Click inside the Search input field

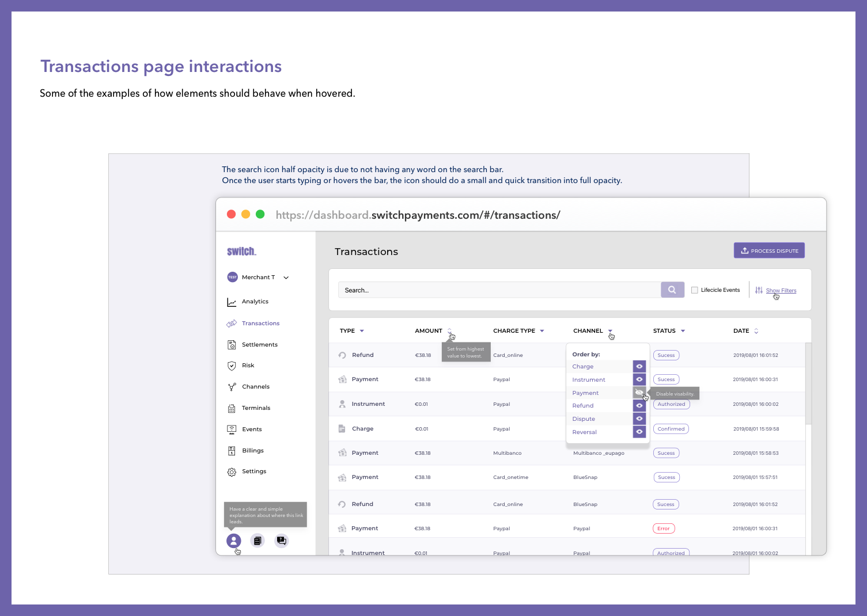click(499, 290)
